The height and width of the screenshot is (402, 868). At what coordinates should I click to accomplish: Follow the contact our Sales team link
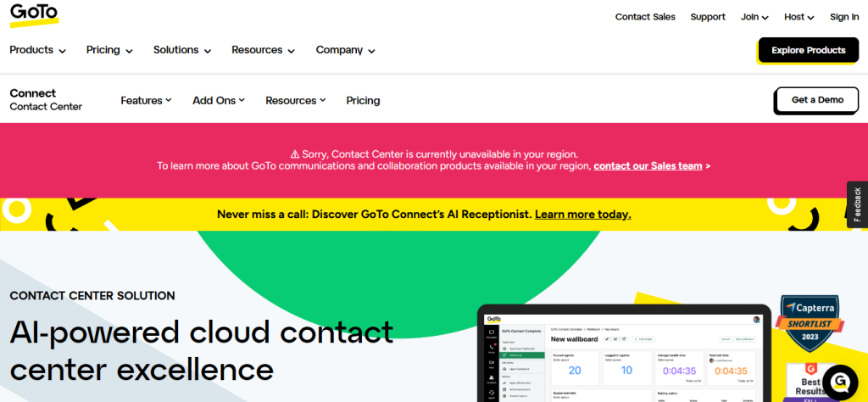click(648, 166)
